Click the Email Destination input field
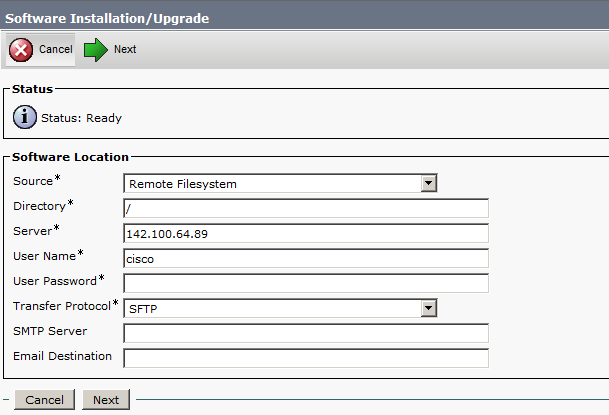This screenshot has height=415, width=609. click(306, 358)
